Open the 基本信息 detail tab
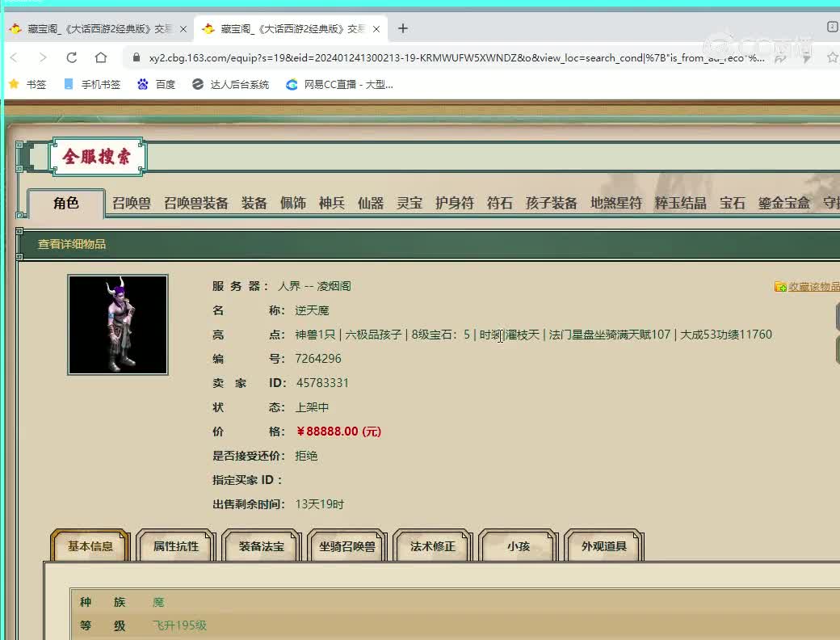 pos(90,546)
